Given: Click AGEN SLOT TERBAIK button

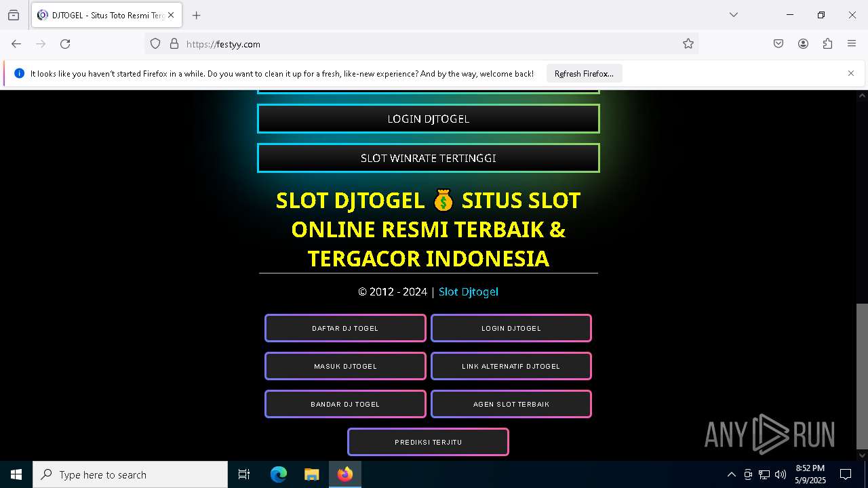Looking at the screenshot, I should coord(511,404).
